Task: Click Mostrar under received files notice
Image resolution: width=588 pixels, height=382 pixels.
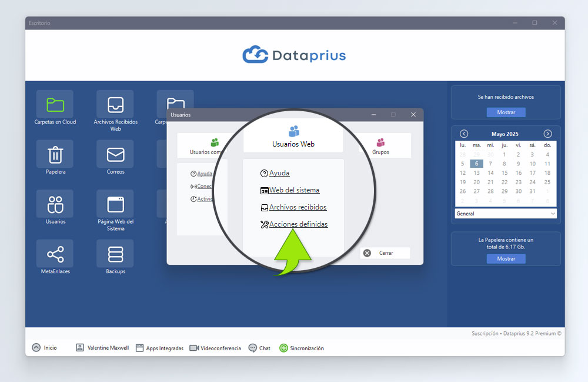Action: click(506, 112)
